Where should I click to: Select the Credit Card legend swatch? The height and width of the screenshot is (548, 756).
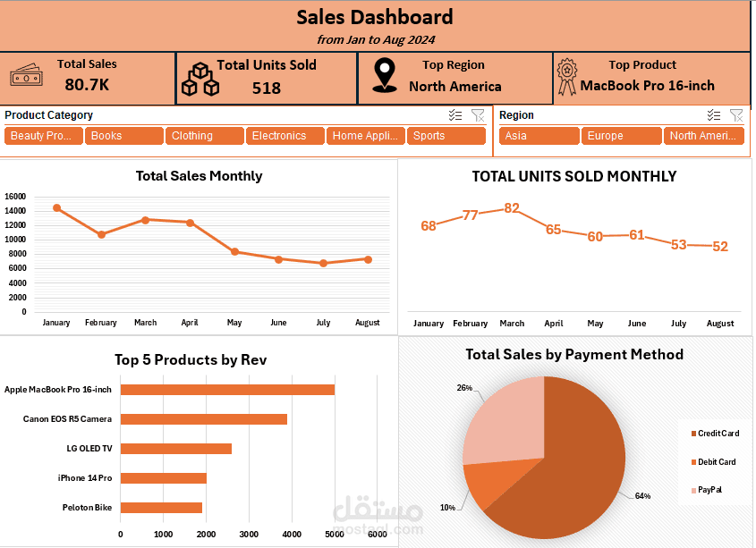tap(693, 434)
